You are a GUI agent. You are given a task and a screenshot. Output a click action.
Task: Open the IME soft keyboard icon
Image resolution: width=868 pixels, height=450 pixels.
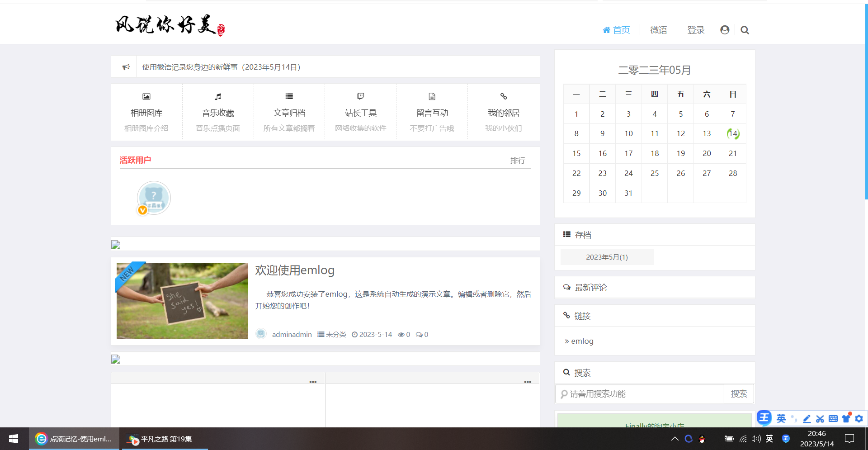[833, 419]
